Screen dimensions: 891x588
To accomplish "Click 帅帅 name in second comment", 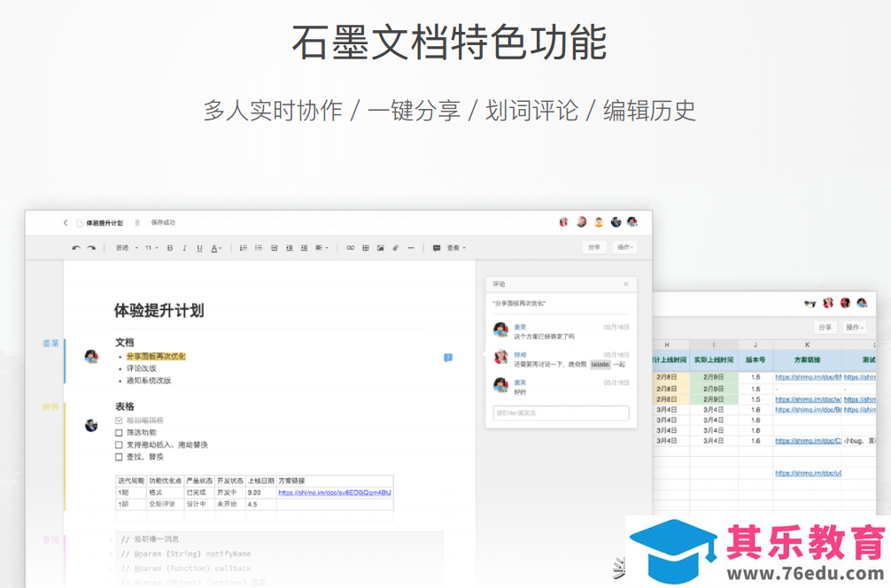I will [x=520, y=354].
